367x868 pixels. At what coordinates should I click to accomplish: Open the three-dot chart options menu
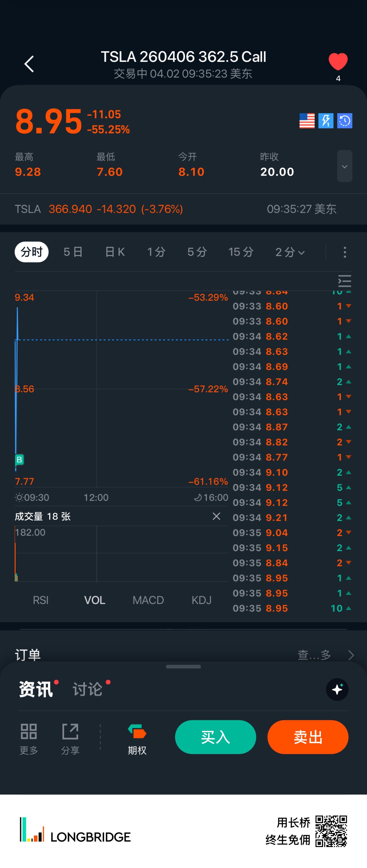[x=344, y=252]
